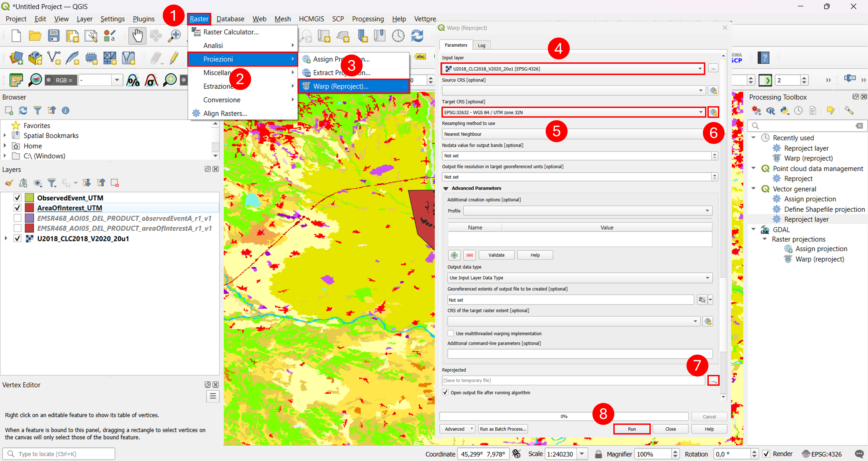Screen dimensions: 868x461
Task: Click the Zoom In magnifier tool
Action: tap(175, 36)
